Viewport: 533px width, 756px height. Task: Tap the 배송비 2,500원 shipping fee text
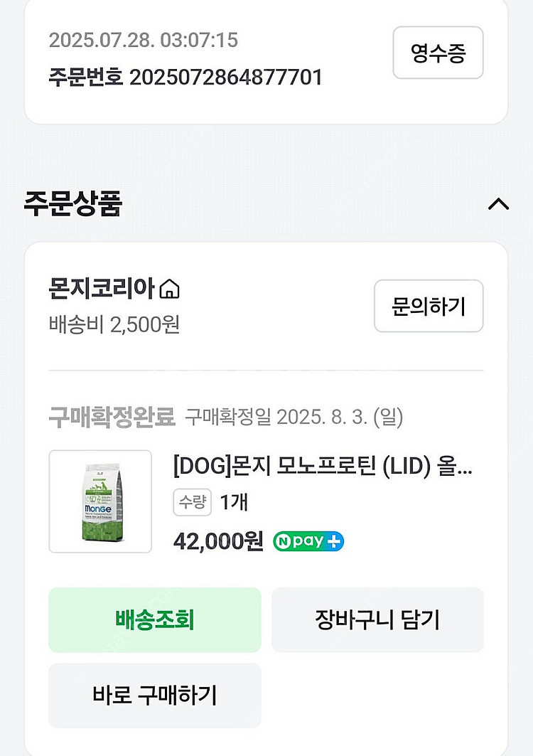pyautogui.click(x=114, y=324)
